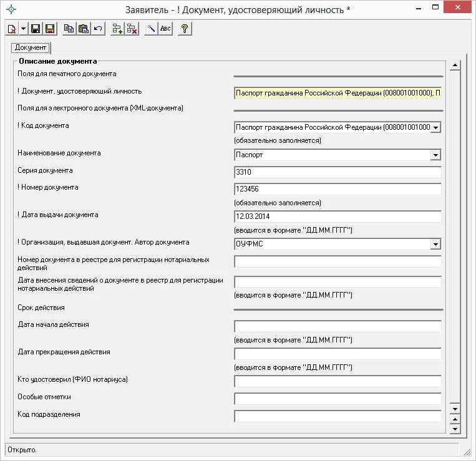The width and height of the screenshot is (476, 461).
Task: Click the Описание документа group heading
Action: point(57,61)
